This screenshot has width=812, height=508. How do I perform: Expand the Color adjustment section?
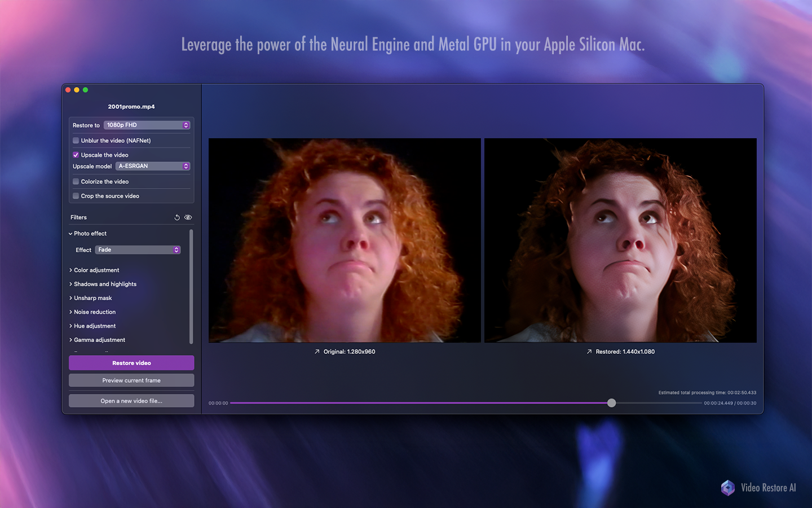94,270
